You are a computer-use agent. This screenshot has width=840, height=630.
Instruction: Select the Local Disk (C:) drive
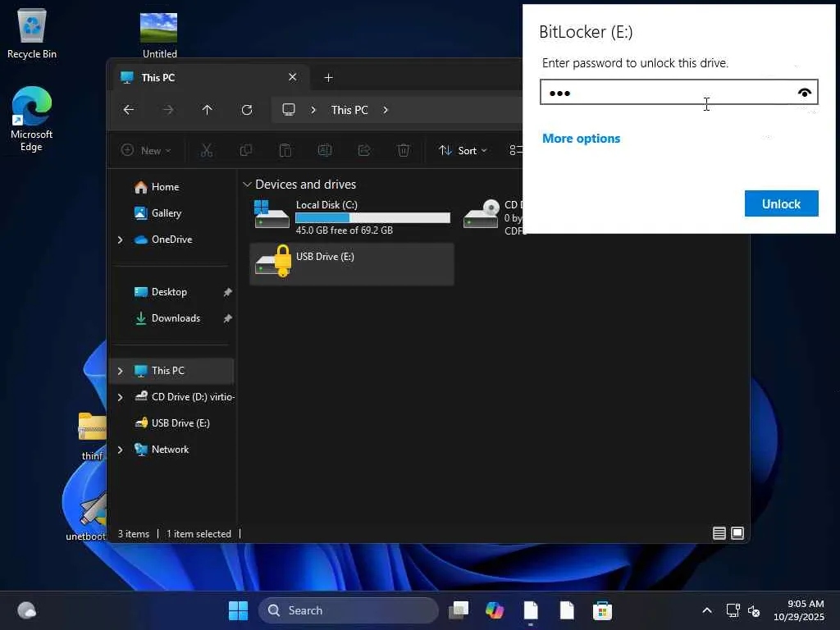pos(351,217)
